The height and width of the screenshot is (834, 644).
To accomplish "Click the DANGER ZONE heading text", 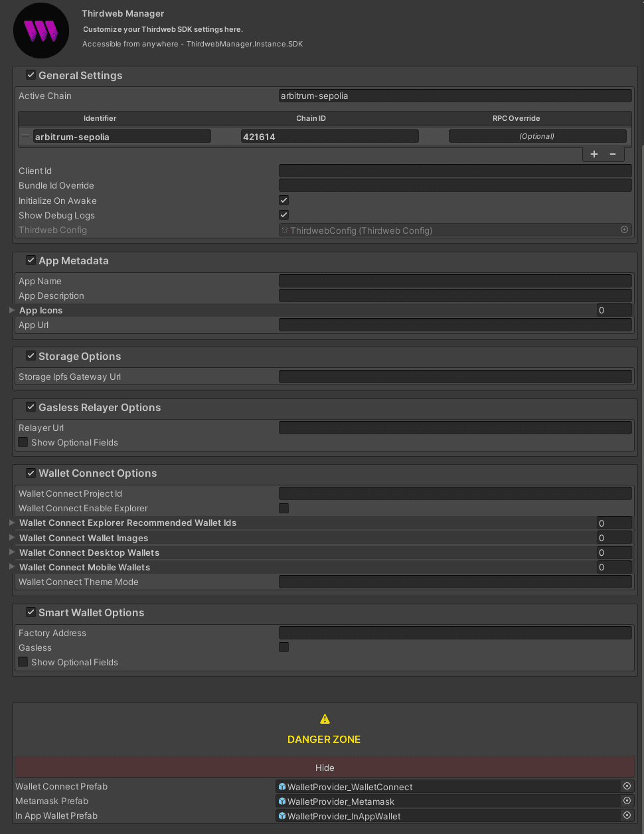I will [324, 739].
